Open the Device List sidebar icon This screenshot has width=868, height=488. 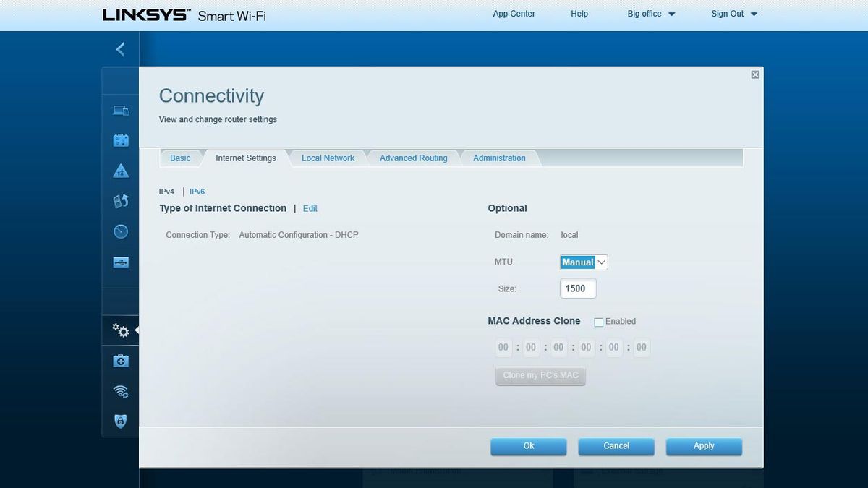point(120,110)
